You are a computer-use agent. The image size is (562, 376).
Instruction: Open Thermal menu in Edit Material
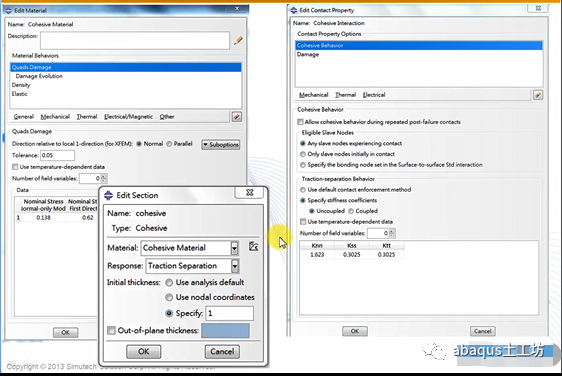pyautogui.click(x=87, y=117)
